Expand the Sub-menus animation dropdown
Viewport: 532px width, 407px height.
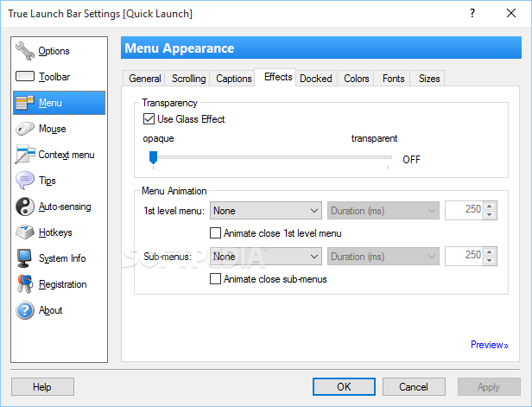point(266,256)
